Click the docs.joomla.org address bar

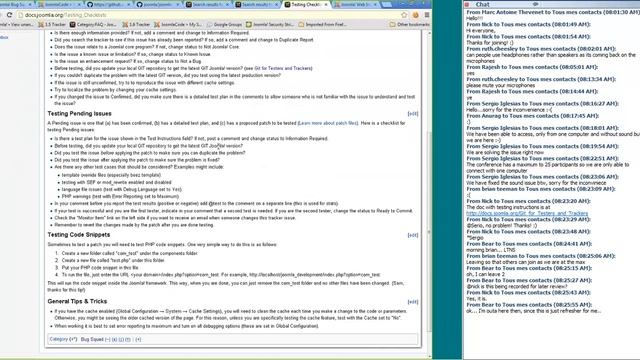pyautogui.click(x=208, y=15)
